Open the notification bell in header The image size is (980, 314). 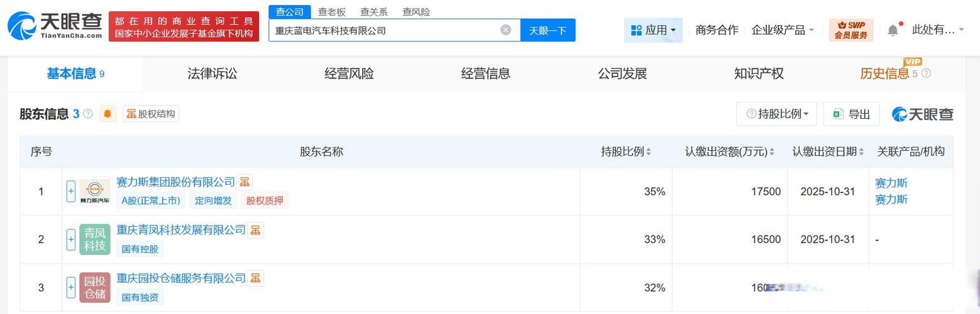[x=893, y=30]
